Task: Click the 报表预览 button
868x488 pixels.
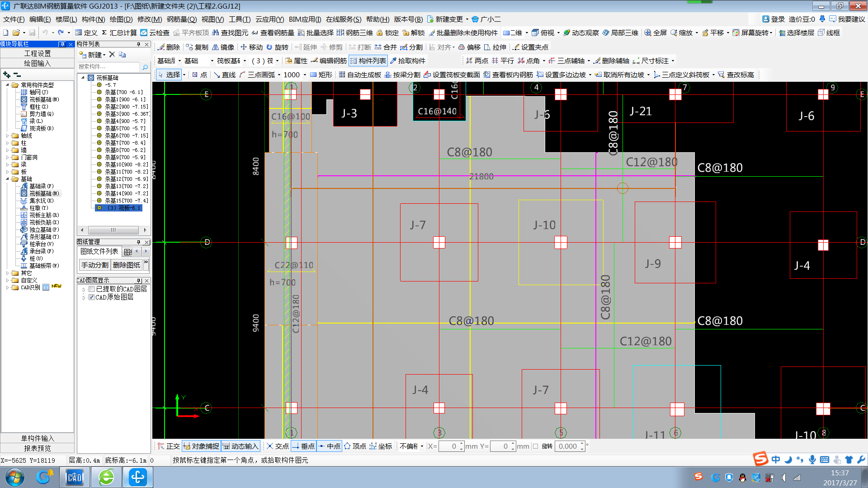Action: pyautogui.click(x=38, y=448)
